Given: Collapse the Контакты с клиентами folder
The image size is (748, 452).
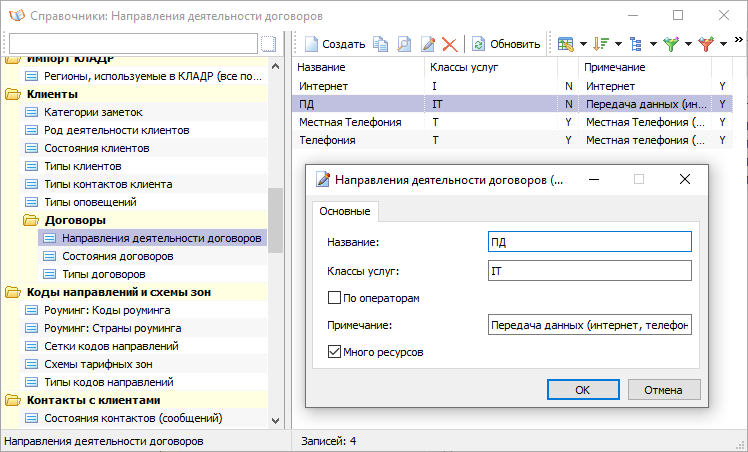Looking at the screenshot, I should [13, 400].
